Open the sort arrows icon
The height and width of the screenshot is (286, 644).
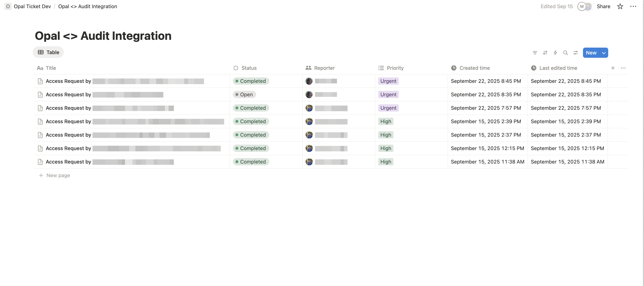(545, 53)
